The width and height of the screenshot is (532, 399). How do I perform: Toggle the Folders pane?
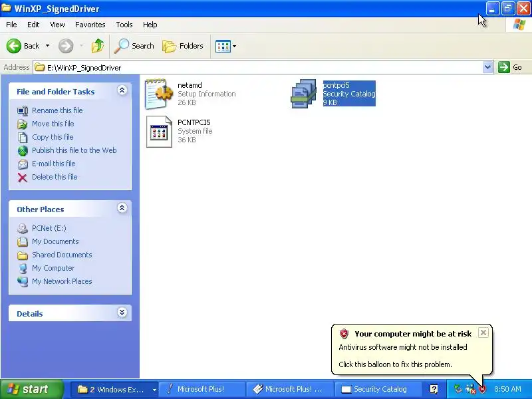coord(183,46)
